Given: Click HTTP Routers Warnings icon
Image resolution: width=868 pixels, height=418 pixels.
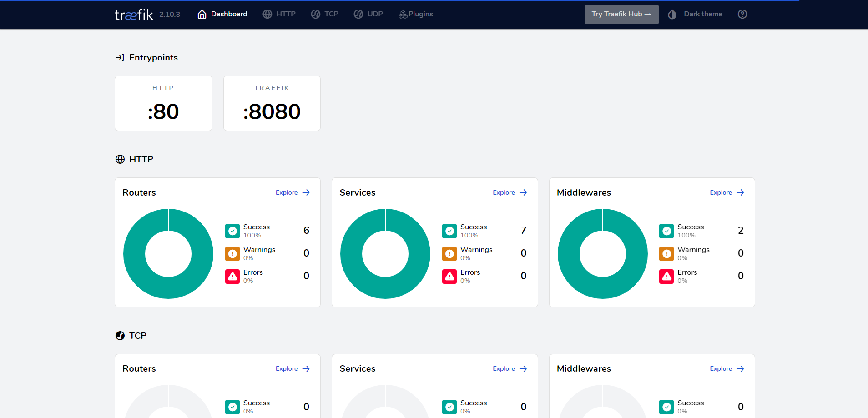Looking at the screenshot, I should (232, 254).
